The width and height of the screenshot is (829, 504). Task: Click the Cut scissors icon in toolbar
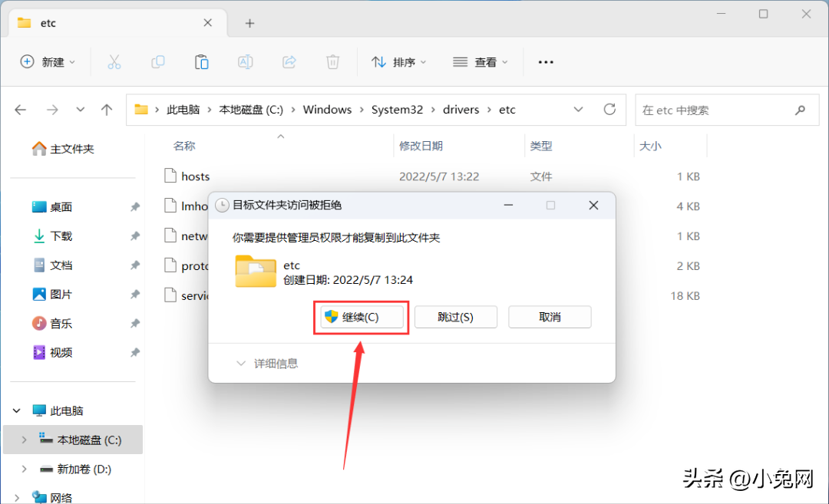coord(114,62)
